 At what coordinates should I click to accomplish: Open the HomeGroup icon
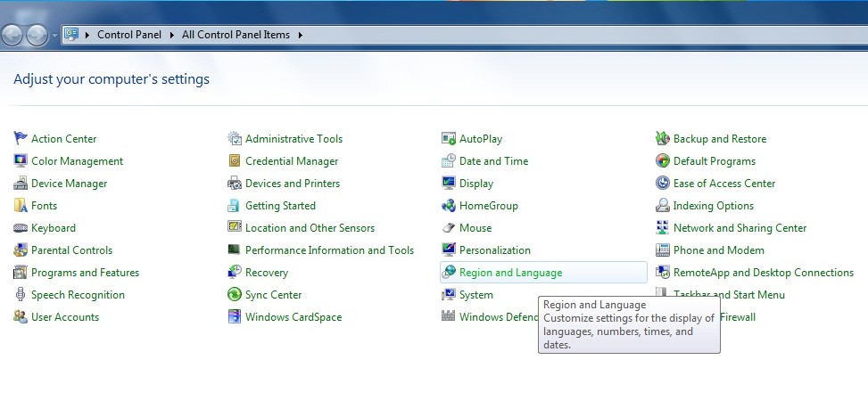(x=449, y=205)
